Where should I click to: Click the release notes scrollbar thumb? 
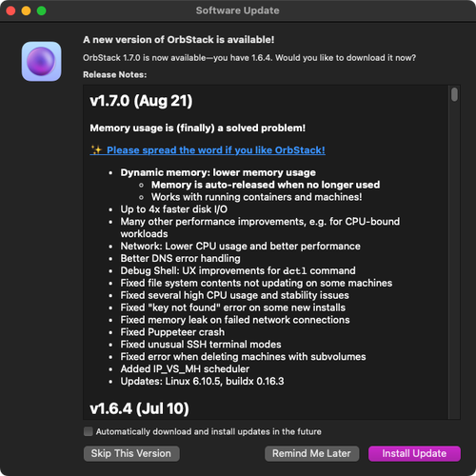tap(454, 94)
